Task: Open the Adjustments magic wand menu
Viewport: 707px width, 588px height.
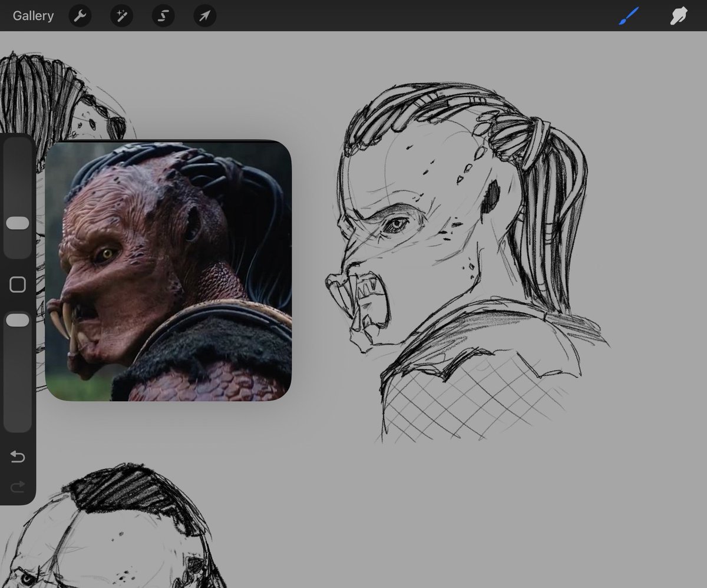Action: click(x=121, y=16)
